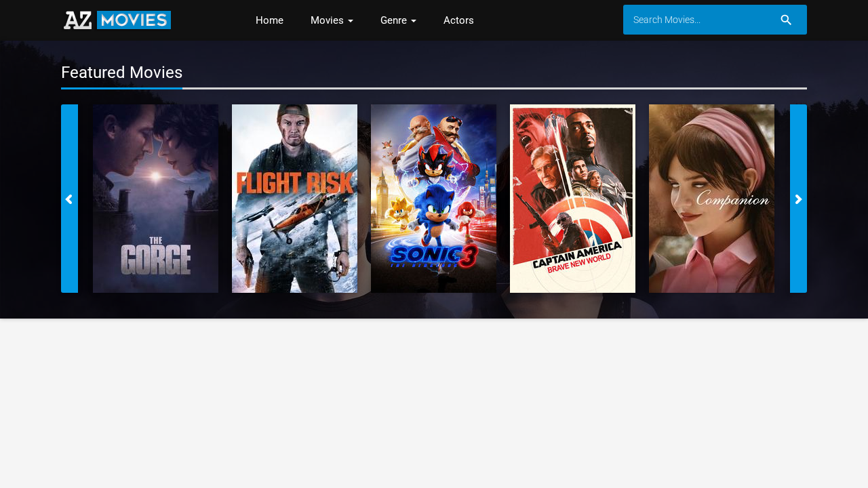Click the Featured Movies heading
868x488 pixels.
(x=121, y=73)
